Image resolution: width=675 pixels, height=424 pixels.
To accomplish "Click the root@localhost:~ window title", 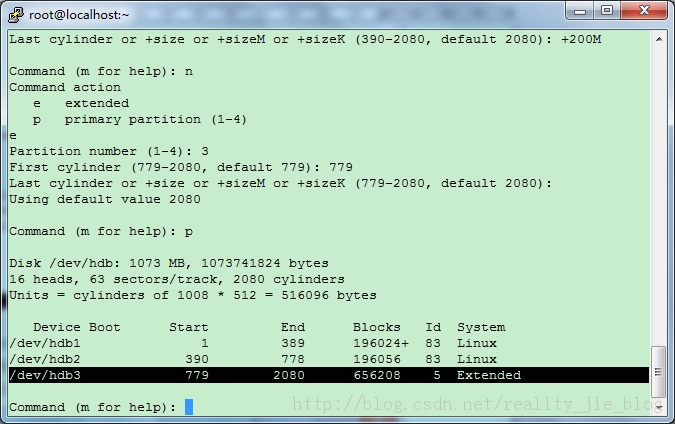I will pos(79,15).
